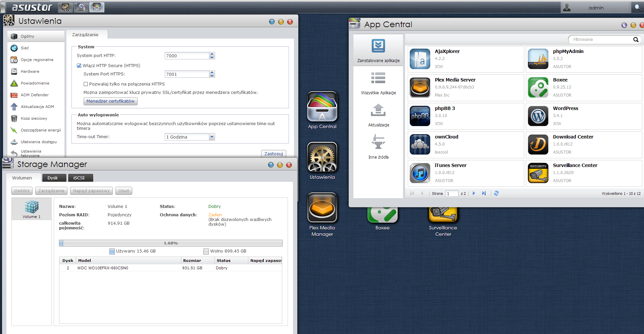Image resolution: width=644 pixels, height=334 pixels.
Task: Launch Boxee desktop shortcut
Action: pyautogui.click(x=382, y=218)
